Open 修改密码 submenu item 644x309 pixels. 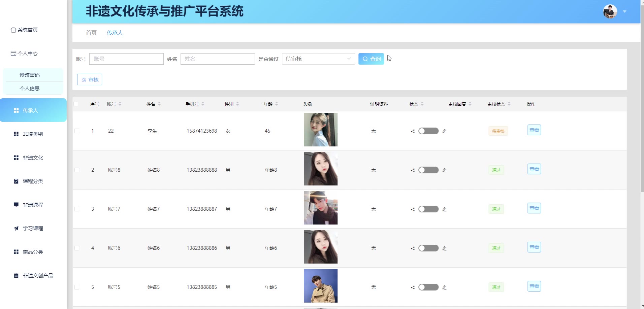click(x=30, y=75)
